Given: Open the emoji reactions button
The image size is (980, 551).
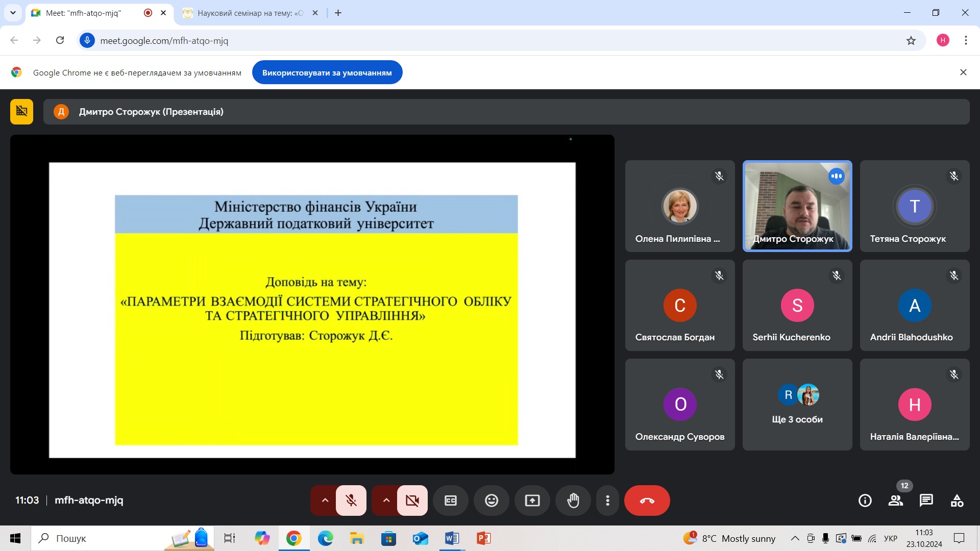Looking at the screenshot, I should [x=492, y=500].
